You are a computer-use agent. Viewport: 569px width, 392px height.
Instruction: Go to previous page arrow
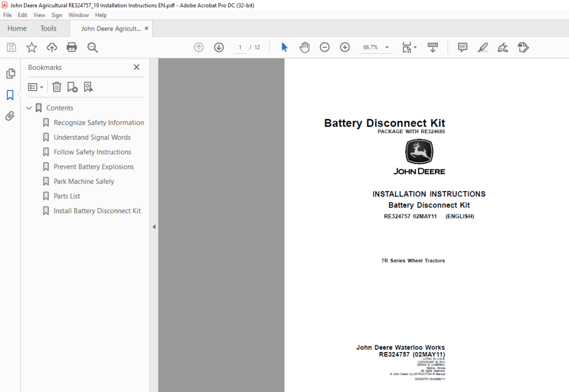coord(198,48)
